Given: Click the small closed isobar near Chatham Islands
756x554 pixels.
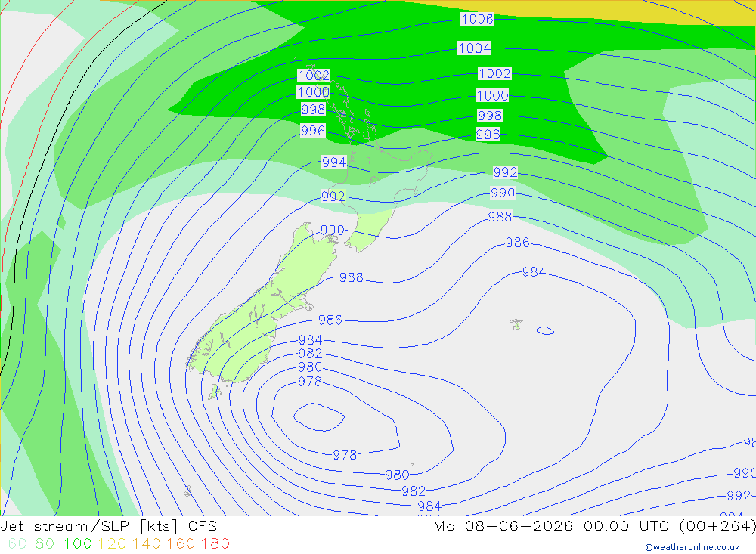Looking at the screenshot, I should (x=545, y=331).
